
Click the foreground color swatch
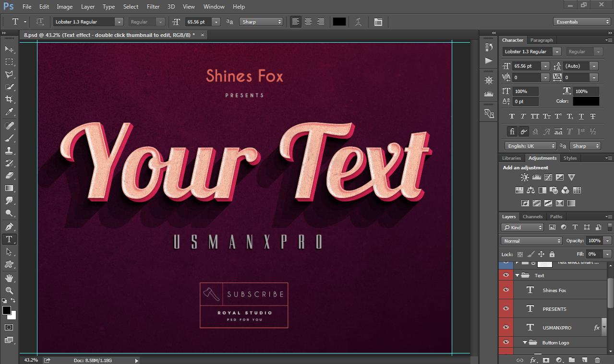[x=6, y=309]
